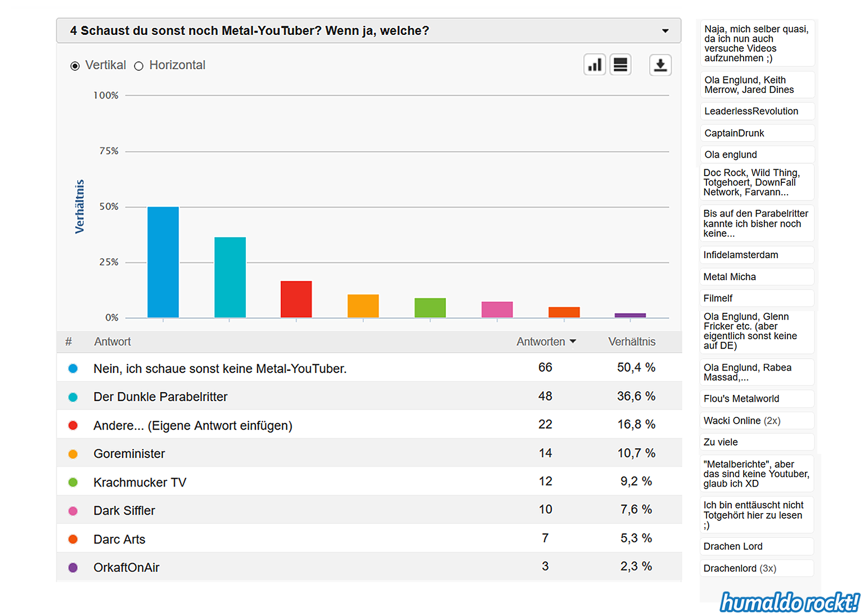This screenshot has width=864, height=616.
Task: Open the 'LeaderlessRevolution' response entry
Action: 751,111
